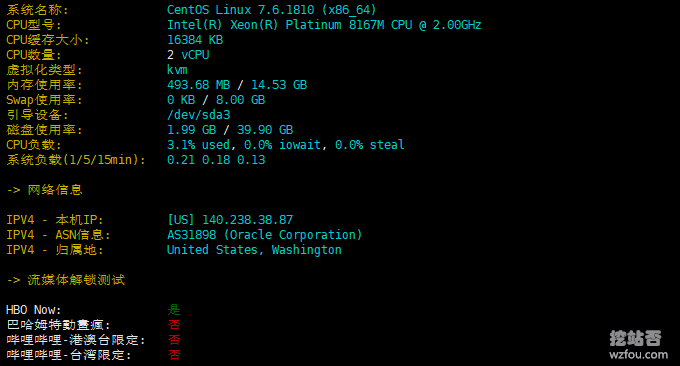The image size is (680, 366).
Task: Select CPU load line 3.1% used
Action: click(285, 144)
